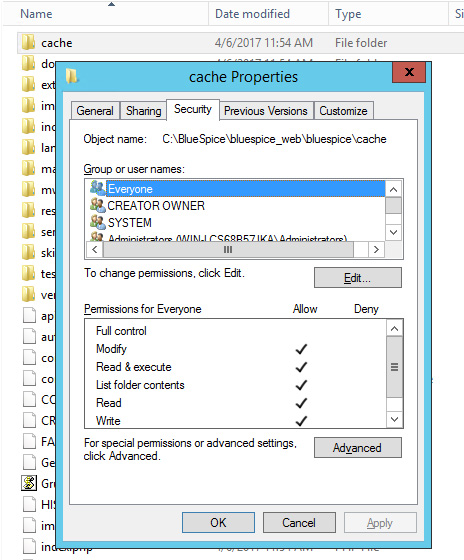Screen dimensions: 464x560
Task: Click the List folder contents label
Action: tap(140, 385)
